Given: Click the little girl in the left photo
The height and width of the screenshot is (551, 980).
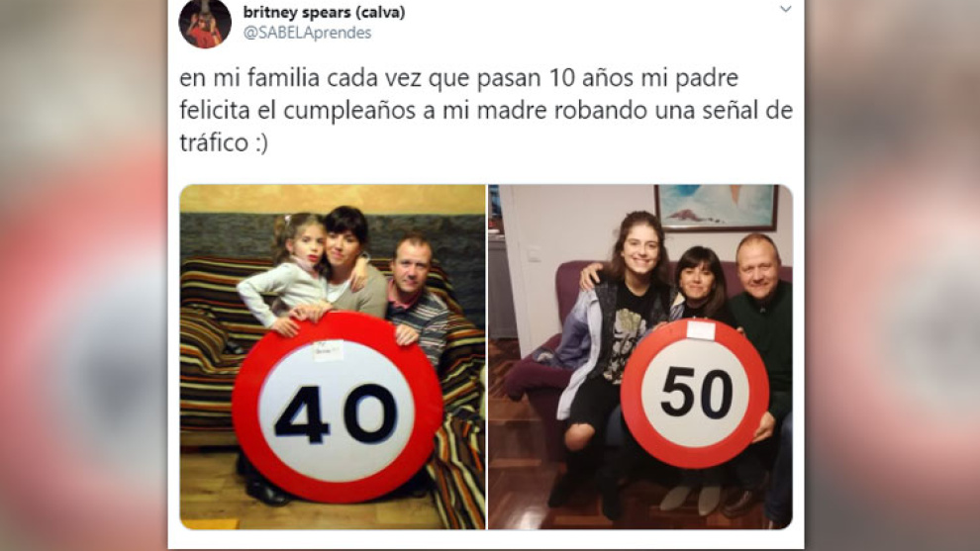Looking at the screenshot, I should 289,272.
